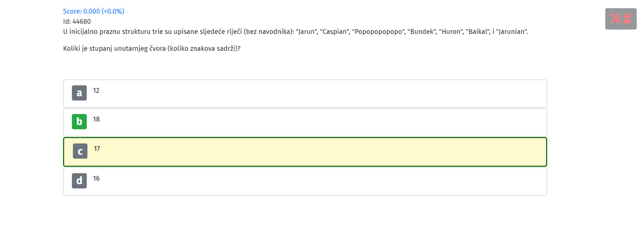Viewport: 644px width, 227px height.
Task: Click the word "Jarunian" in the question
Action: [x=511, y=32]
